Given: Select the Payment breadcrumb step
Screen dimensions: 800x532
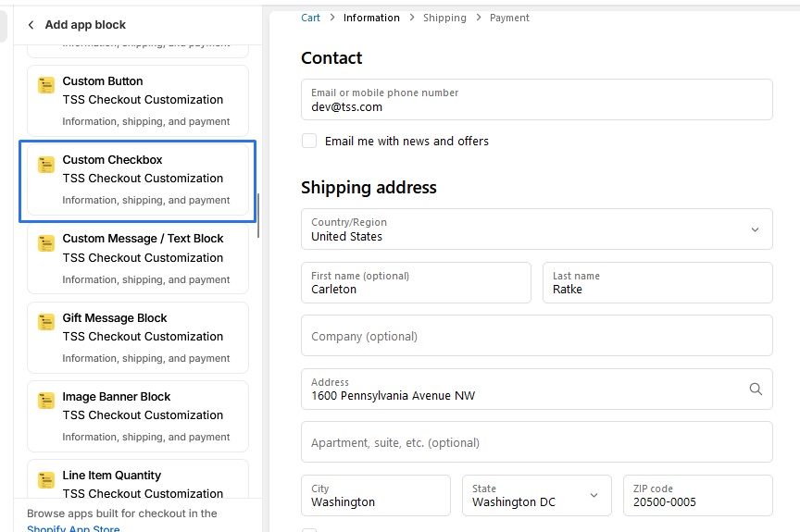Looking at the screenshot, I should coord(509,18).
